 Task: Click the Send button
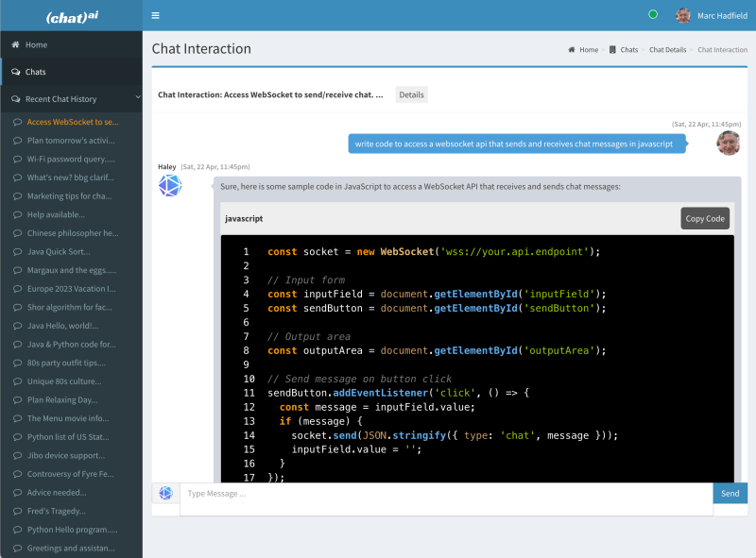pos(730,493)
